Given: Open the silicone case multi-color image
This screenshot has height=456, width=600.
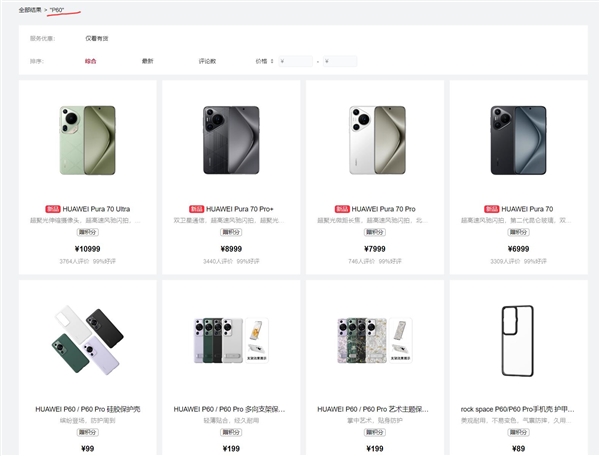Looking at the screenshot, I should 88,340.
